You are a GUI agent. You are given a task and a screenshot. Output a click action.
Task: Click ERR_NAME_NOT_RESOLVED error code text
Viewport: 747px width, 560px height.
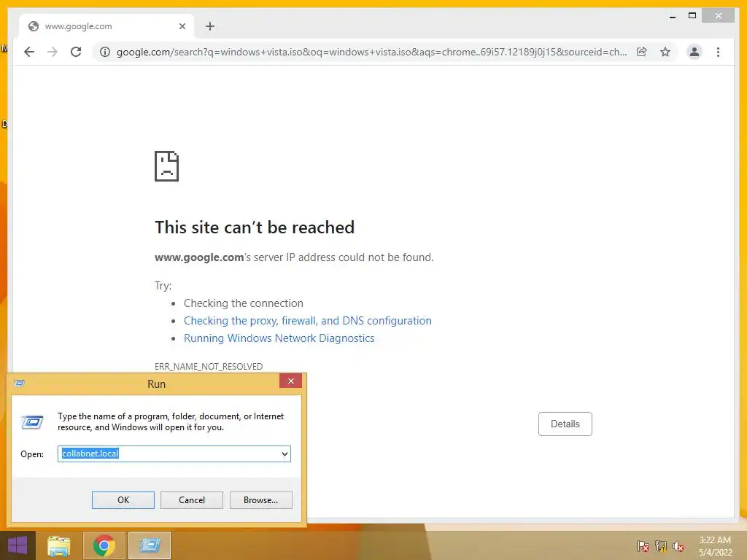tap(209, 366)
